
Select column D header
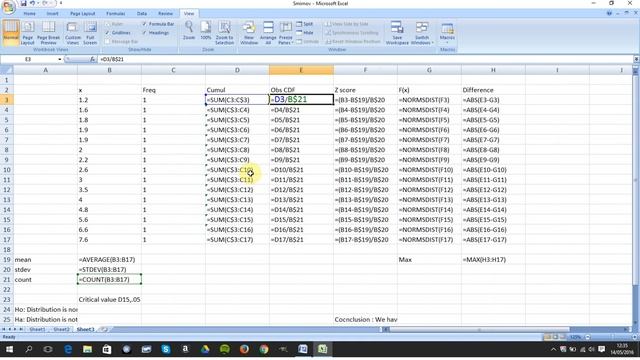coord(237,70)
